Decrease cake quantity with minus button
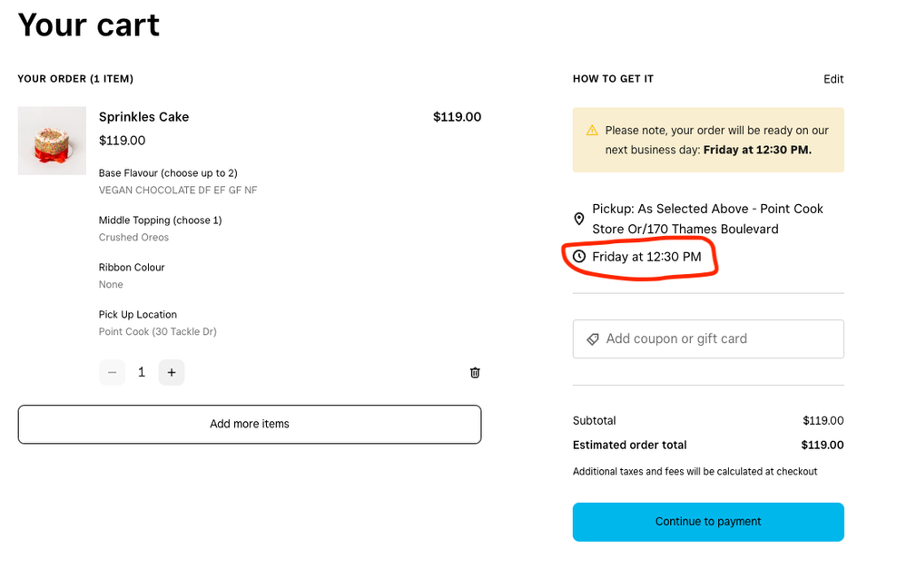907x588 pixels. point(112,372)
